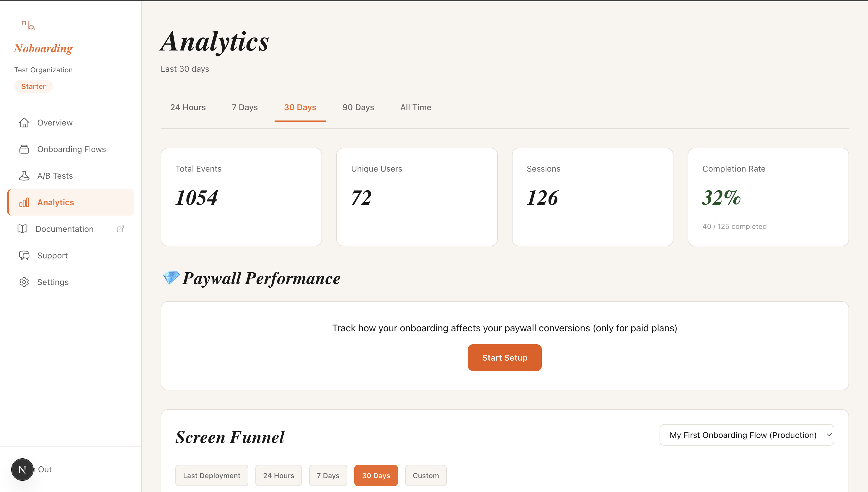Click the external link icon next to Documentation
The height and width of the screenshot is (492, 868).
click(120, 229)
